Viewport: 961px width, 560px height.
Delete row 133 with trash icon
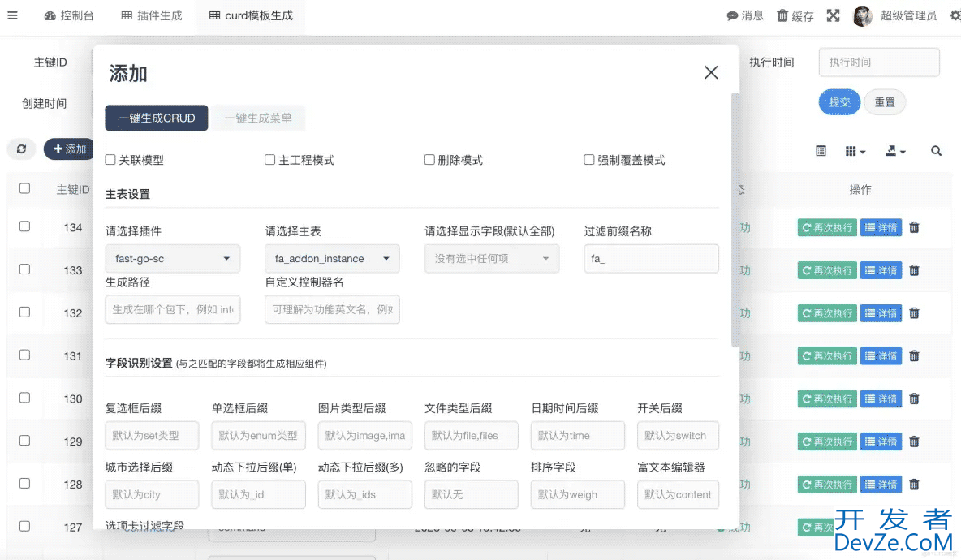coord(915,270)
